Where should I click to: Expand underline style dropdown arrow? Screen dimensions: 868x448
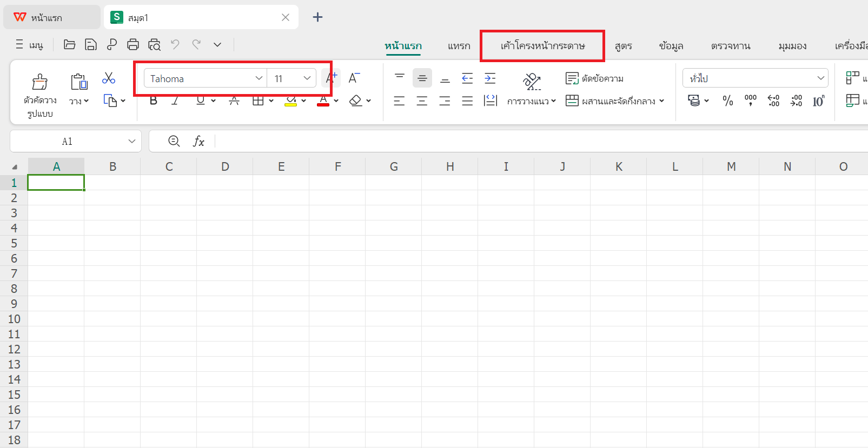pos(214,101)
